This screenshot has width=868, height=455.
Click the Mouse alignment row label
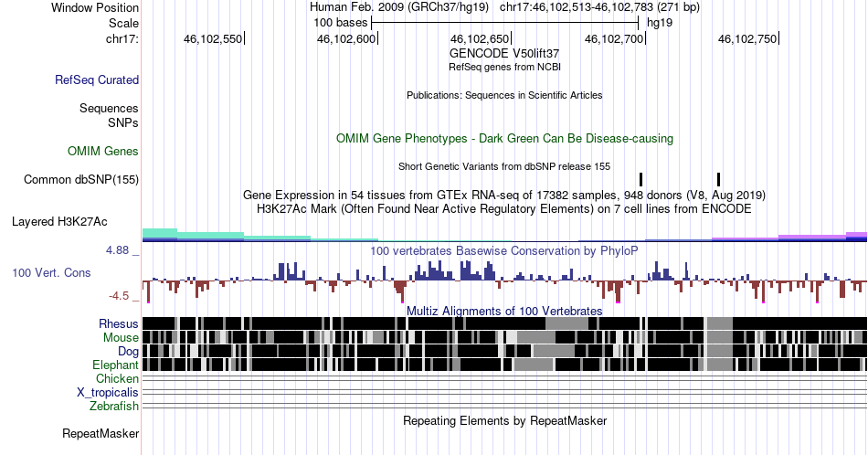click(x=121, y=338)
